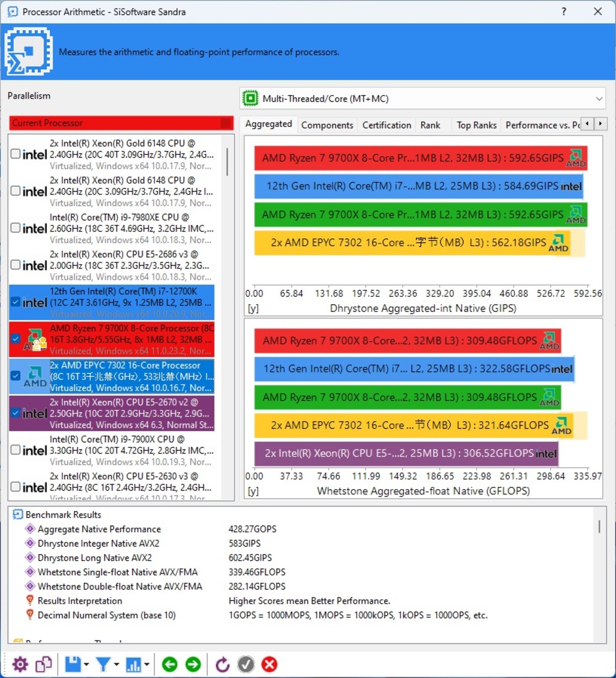This screenshot has height=678, width=616.
Task: Click the diamond icon beside Dhrystone Integer Native AVX2
Action: pos(30,542)
